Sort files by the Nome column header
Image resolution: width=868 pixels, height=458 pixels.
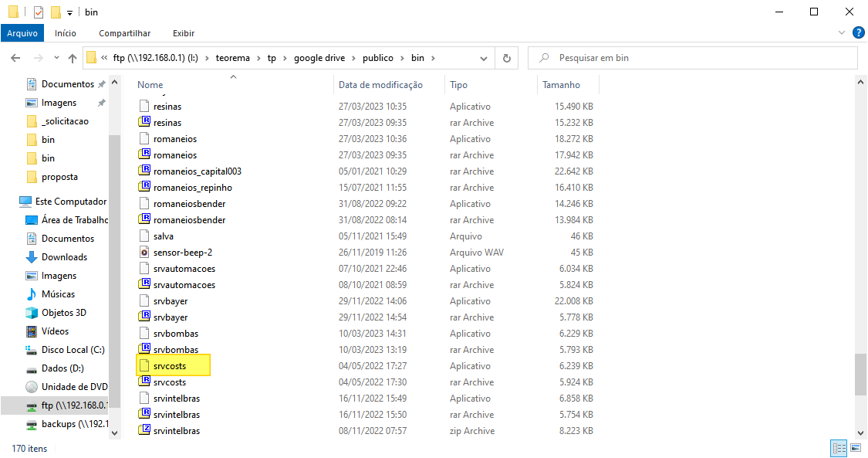point(150,85)
